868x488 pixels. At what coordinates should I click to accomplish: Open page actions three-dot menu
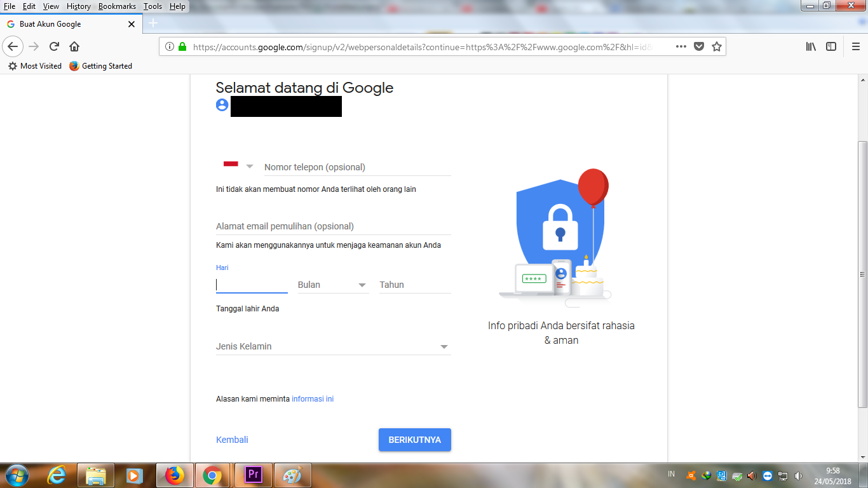pyautogui.click(x=681, y=46)
